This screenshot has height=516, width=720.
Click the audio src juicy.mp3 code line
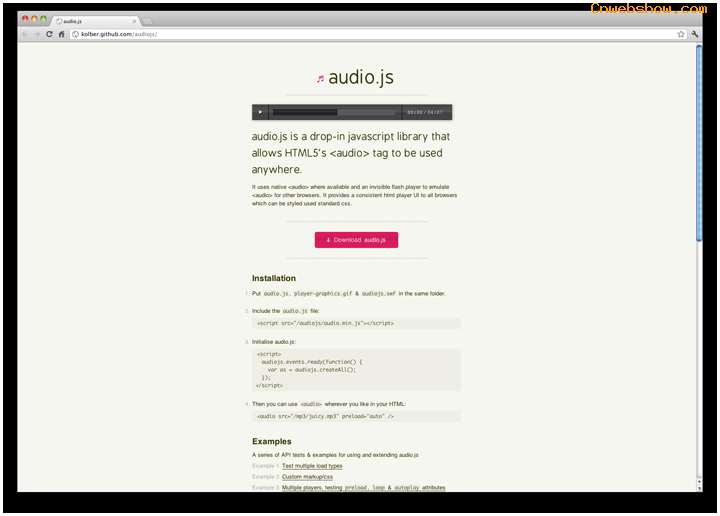[x=356, y=416]
